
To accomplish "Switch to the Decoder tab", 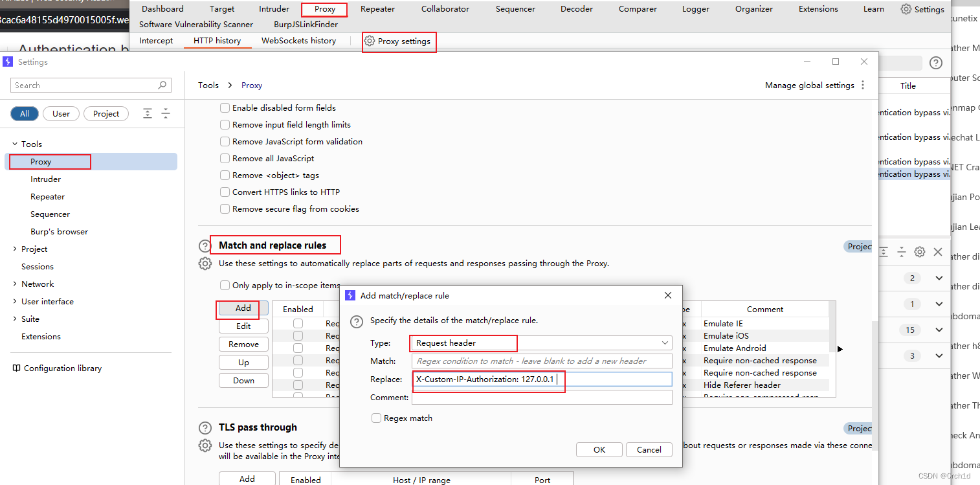I will tap(577, 9).
